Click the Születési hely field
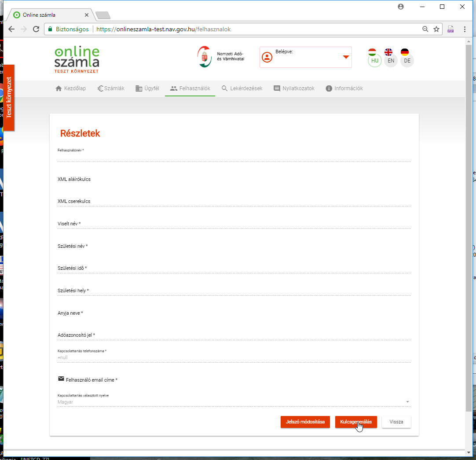Viewport: 476px width, 460px height. click(234, 291)
